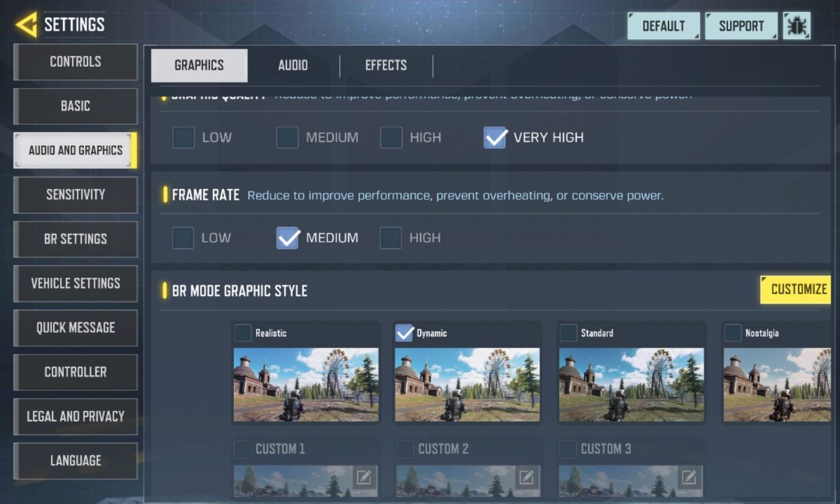Click the Default reset button
Viewport: 840px width, 504px height.
(664, 26)
